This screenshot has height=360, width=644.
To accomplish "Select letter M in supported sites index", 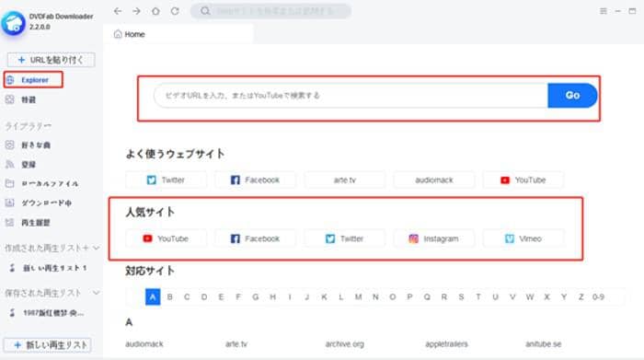I will click(358, 296).
